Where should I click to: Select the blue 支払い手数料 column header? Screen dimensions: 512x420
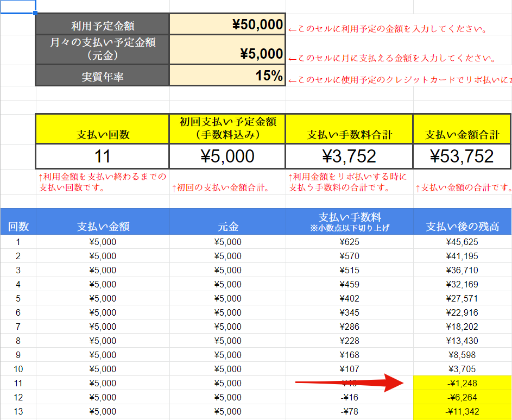[350, 221]
